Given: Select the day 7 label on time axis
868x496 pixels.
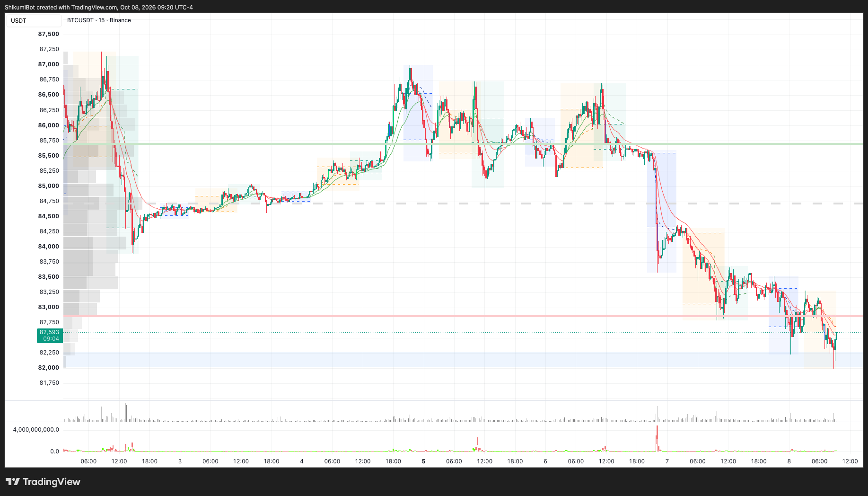Looking at the screenshot, I should click(667, 461).
